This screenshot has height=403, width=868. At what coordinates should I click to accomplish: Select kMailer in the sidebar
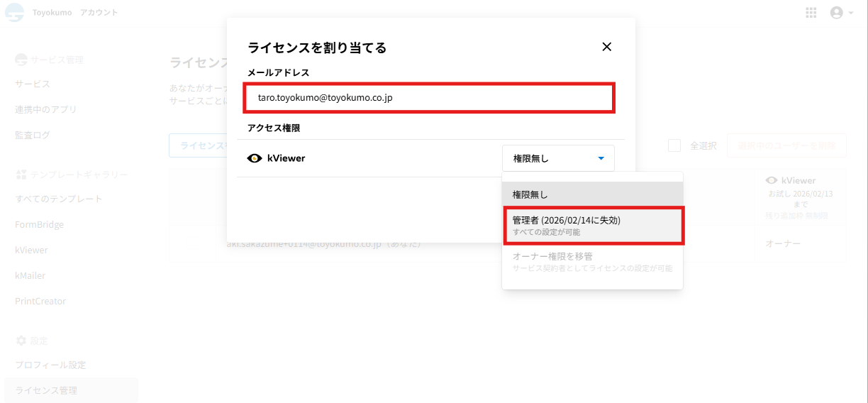point(30,275)
